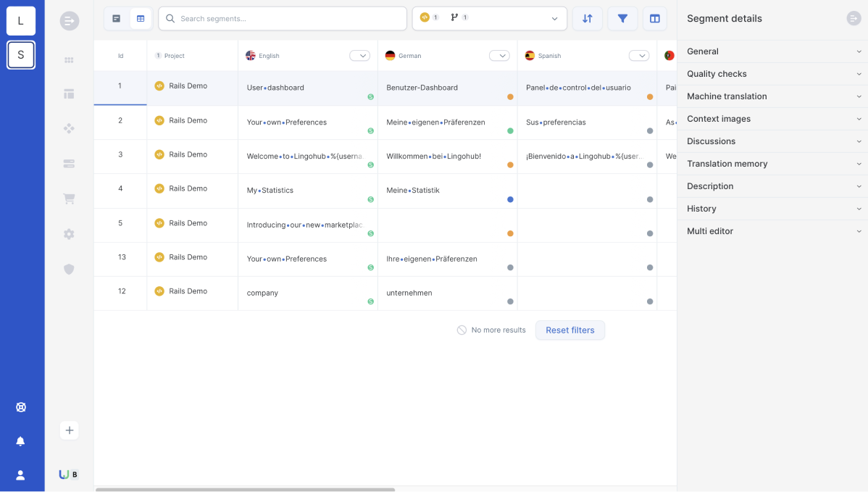Click the Reset filters button

point(570,330)
